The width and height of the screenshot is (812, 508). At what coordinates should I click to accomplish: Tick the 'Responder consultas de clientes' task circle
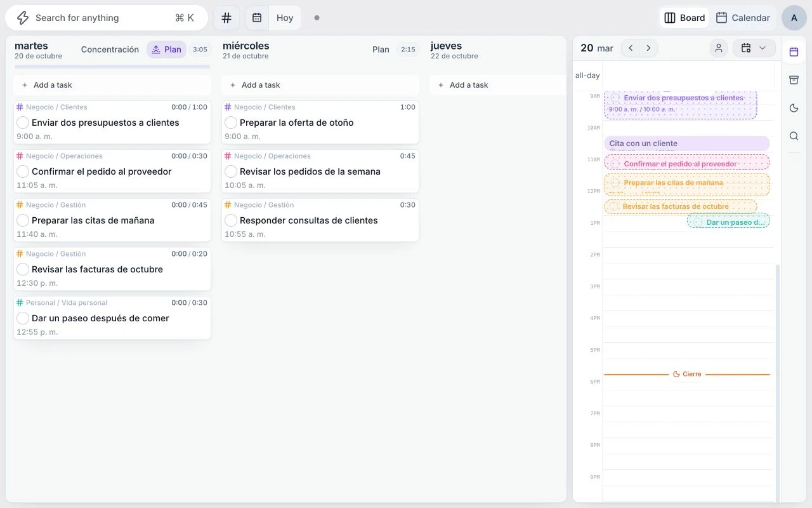click(231, 220)
